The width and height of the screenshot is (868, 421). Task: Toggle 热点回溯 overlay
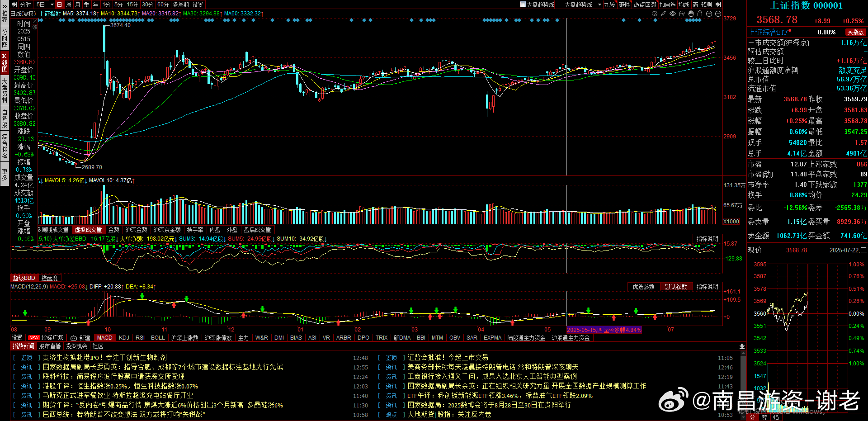645,5
